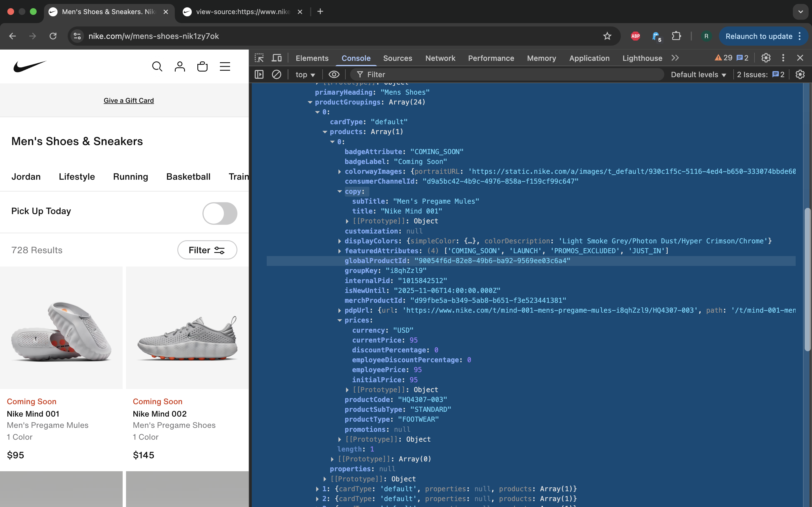Activate the DevTools inspect element picker
This screenshot has height=507, width=812.
pos(259,58)
